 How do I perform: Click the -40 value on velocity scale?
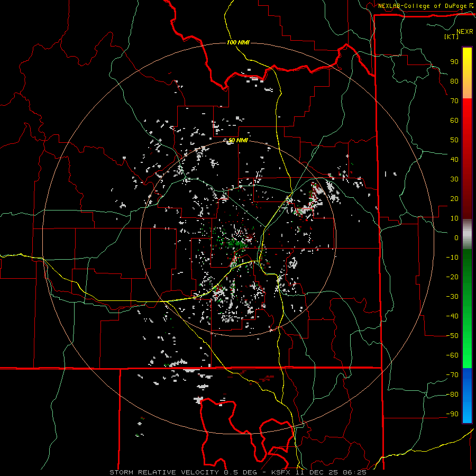452,316
